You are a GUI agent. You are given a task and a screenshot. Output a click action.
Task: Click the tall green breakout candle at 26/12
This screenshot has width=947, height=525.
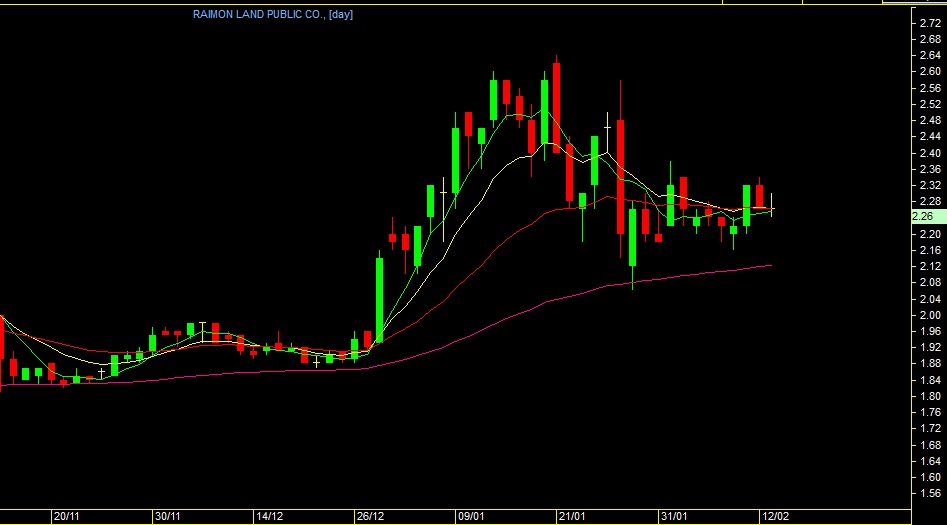pyautogui.click(x=379, y=299)
